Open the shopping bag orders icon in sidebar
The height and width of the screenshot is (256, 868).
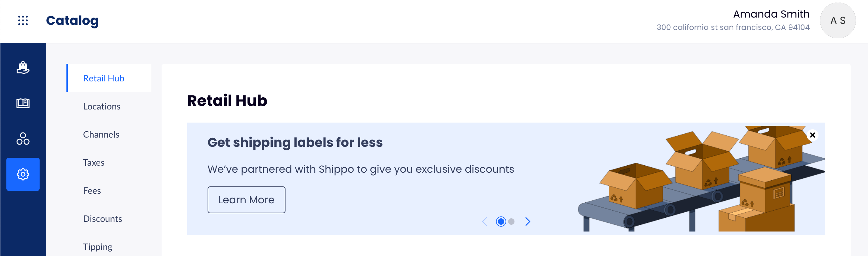(23, 67)
